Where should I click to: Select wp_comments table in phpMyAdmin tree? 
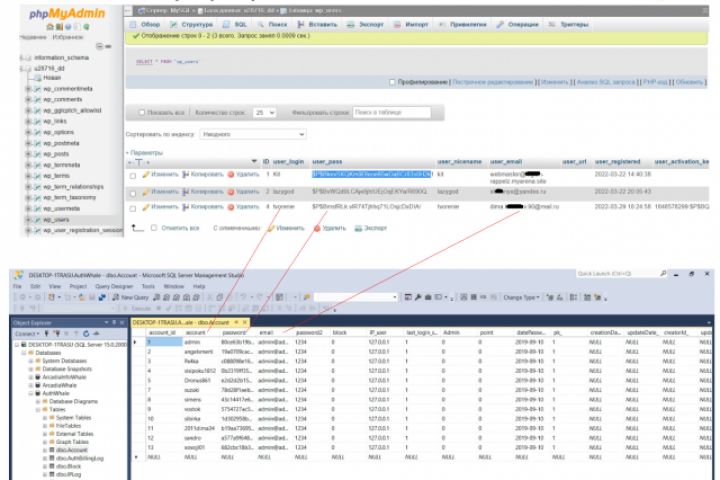point(62,100)
